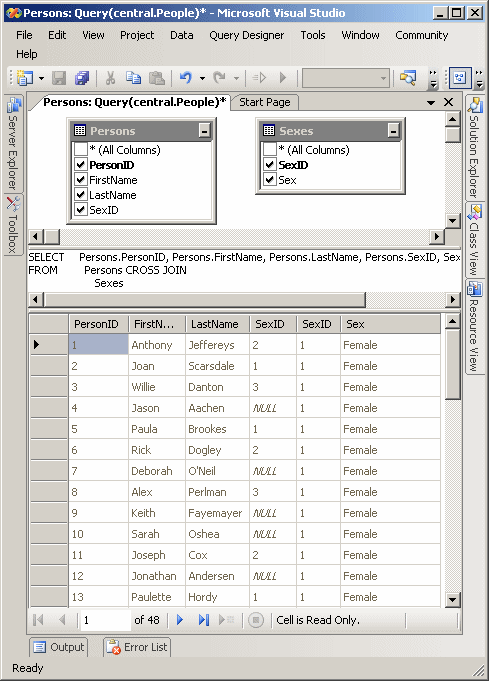Viewport: 489px width, 681px height.
Task: Click the Start play triangle icon
Action: click(x=283, y=78)
